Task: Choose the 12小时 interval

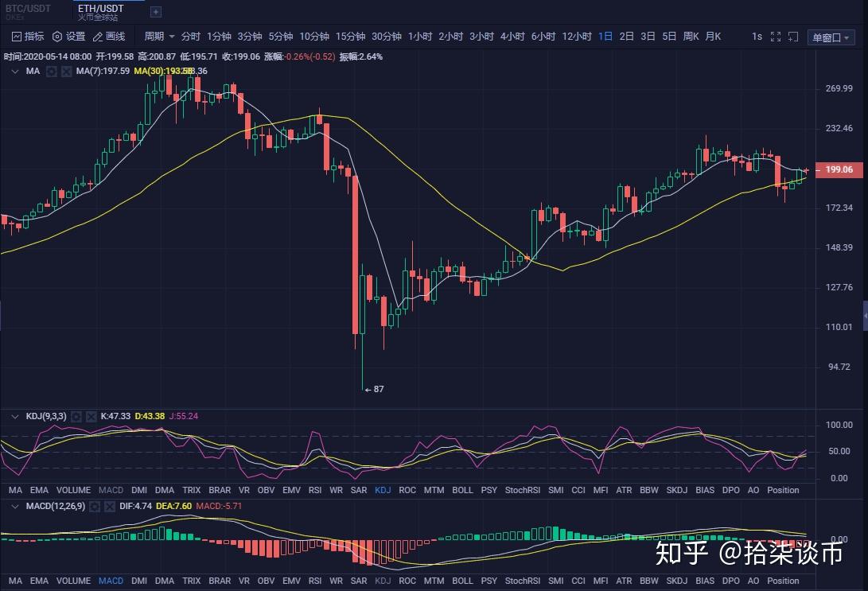Action: (x=577, y=37)
